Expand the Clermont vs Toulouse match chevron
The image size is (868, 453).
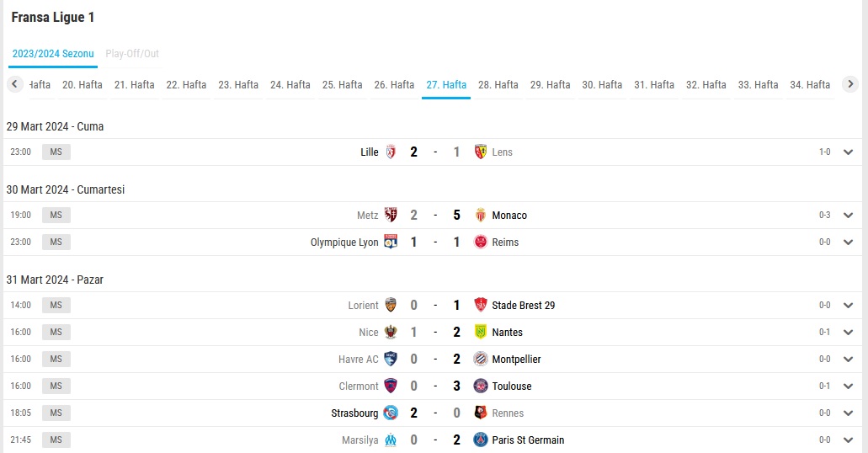coord(848,386)
